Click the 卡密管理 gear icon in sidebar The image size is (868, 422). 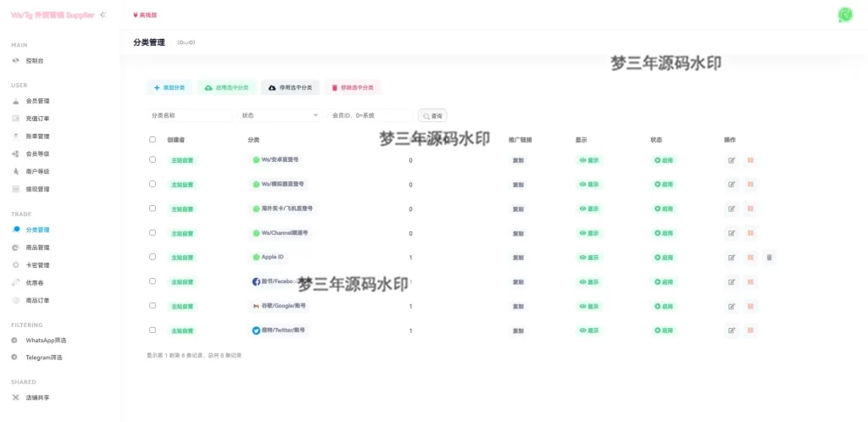[x=16, y=265]
